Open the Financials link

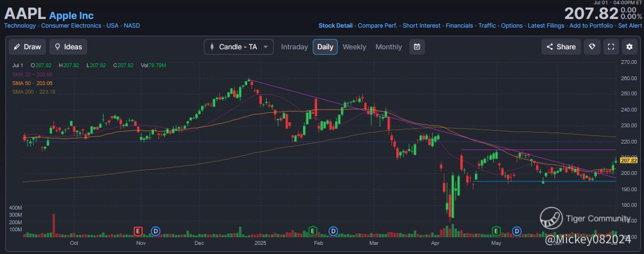[x=459, y=25]
